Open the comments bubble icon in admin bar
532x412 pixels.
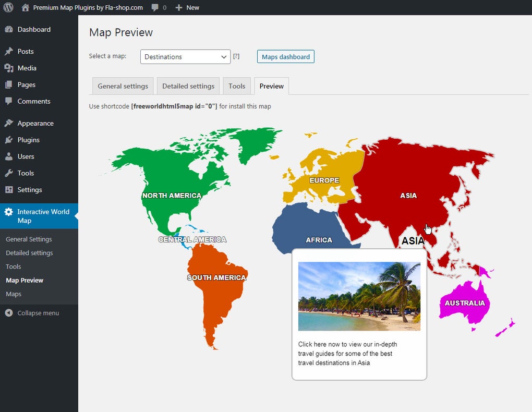(x=155, y=8)
